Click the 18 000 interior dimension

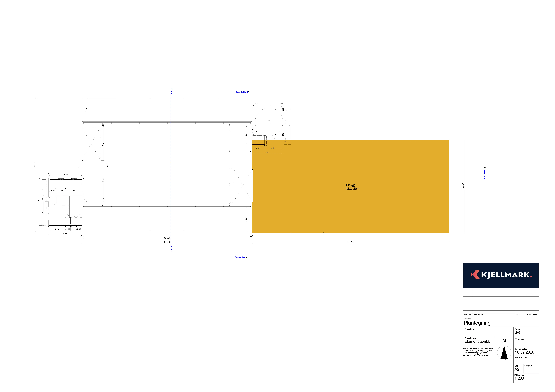[x=107, y=165]
